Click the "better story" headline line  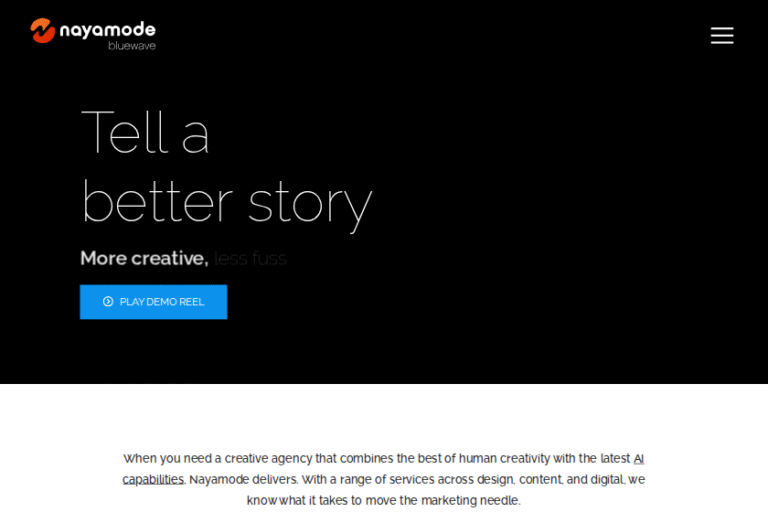coord(226,201)
